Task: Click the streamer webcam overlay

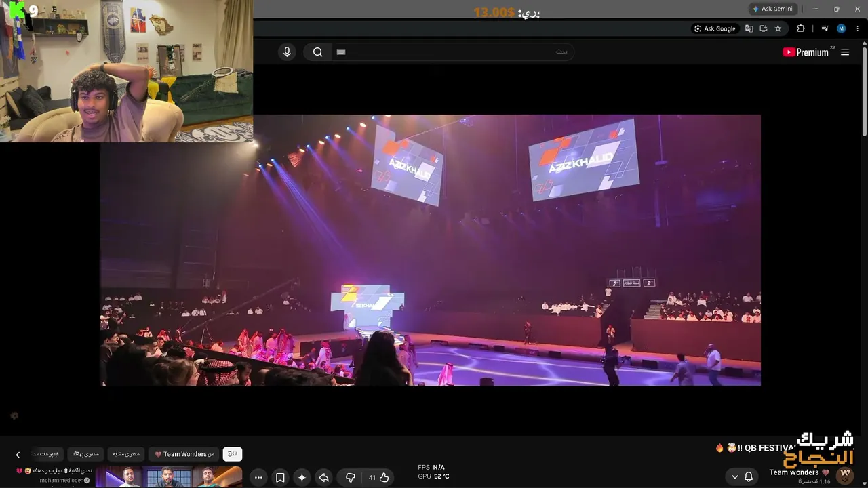Action: pos(127,71)
